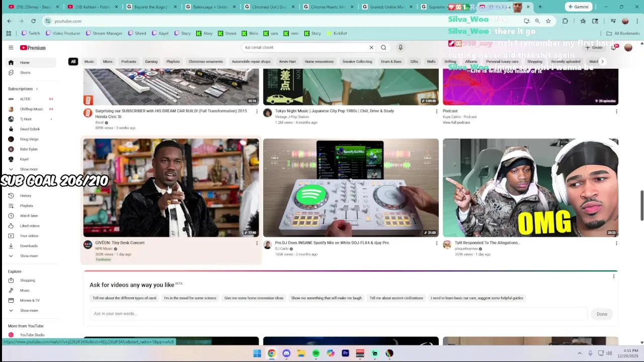Click View full podcast link
Viewport: 644px width, 362px height.
coord(456,123)
